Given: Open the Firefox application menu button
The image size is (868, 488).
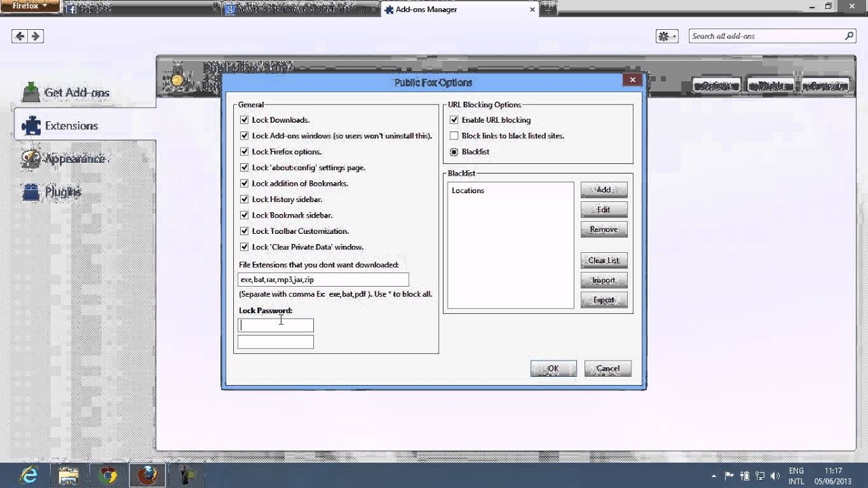Looking at the screenshot, I should (29, 6).
